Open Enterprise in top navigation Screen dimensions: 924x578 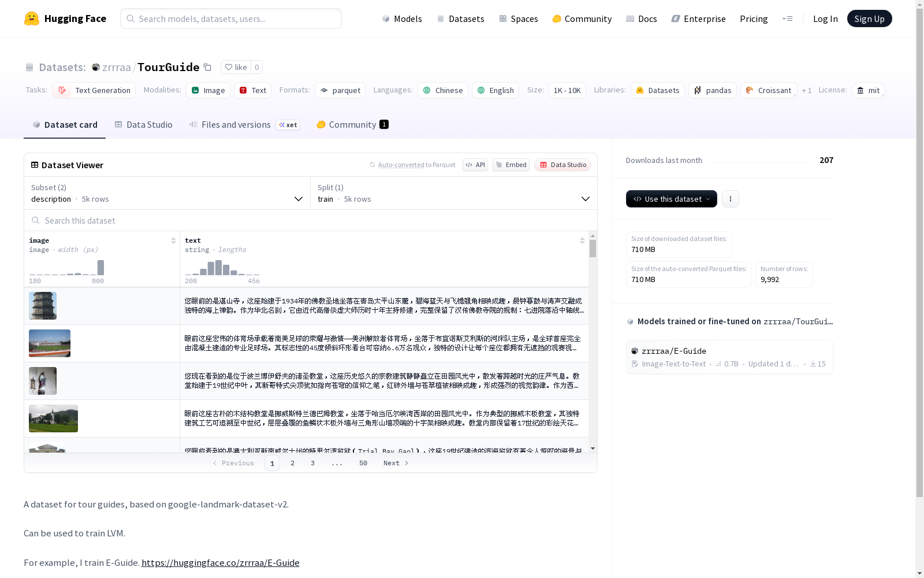tap(698, 18)
